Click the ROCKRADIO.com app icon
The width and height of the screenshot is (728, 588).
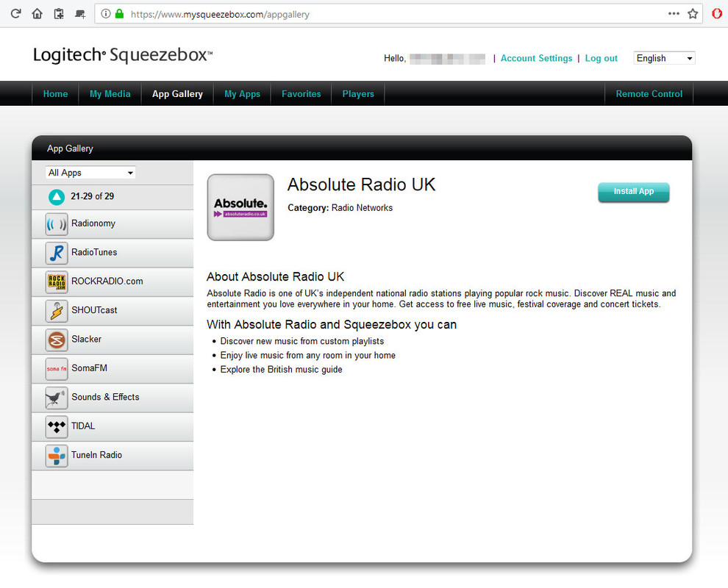pos(57,282)
